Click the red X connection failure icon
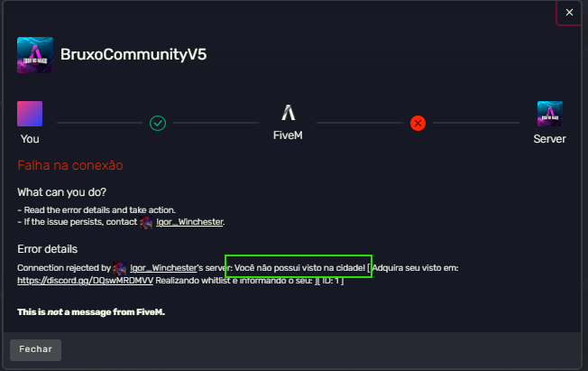Viewport: 588px width, 371px height. pyautogui.click(x=418, y=123)
